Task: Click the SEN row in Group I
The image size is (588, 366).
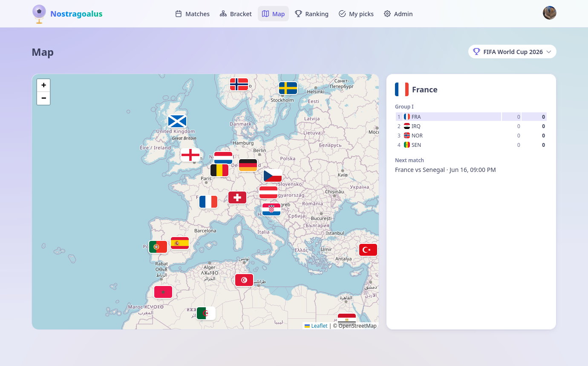Action: [x=471, y=145]
